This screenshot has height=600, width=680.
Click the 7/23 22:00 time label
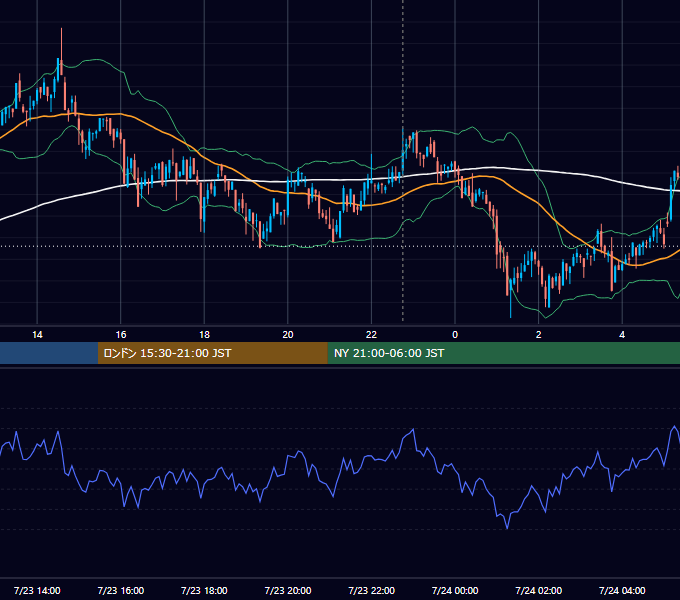click(x=371, y=590)
